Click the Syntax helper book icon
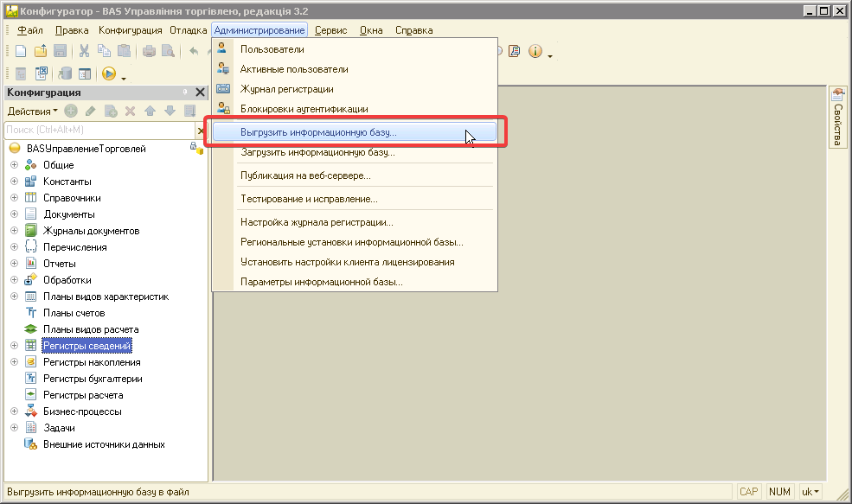The height and width of the screenshot is (504, 852). 515,52
